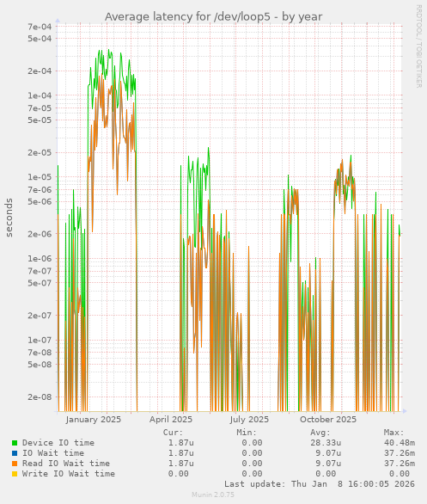Click the green Device IO time swatch
Viewport: 427px width, 504px height.
[x=15, y=443]
